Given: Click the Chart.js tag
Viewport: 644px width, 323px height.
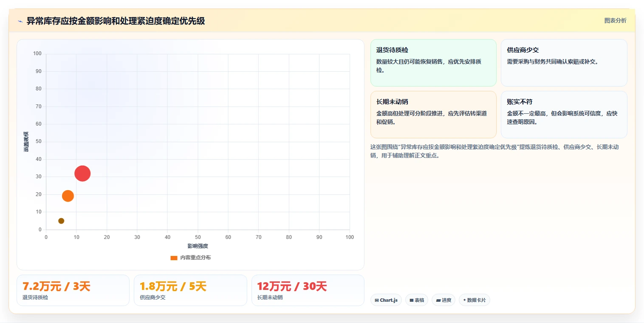Looking at the screenshot, I should click(x=386, y=300).
